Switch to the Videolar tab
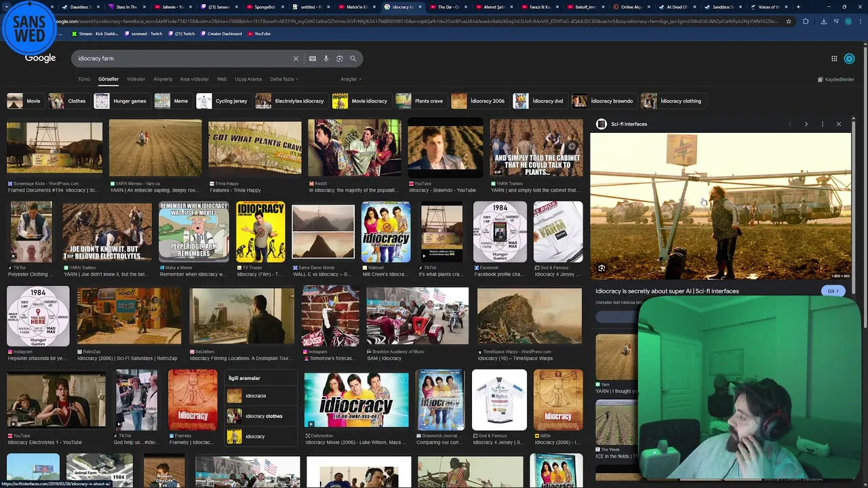 [136, 79]
